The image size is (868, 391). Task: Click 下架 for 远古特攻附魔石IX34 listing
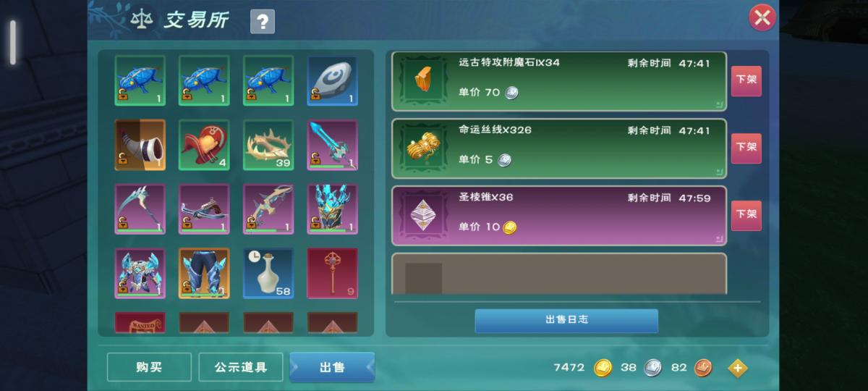point(746,80)
